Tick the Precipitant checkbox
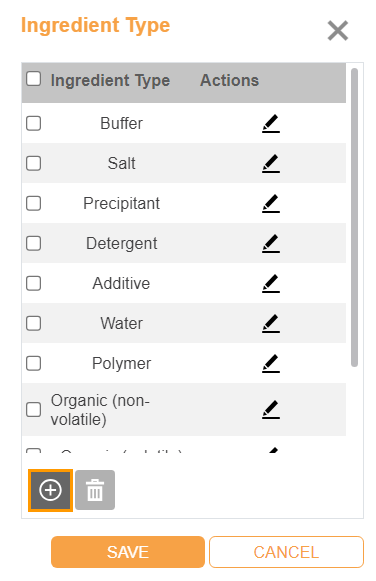 click(33, 203)
